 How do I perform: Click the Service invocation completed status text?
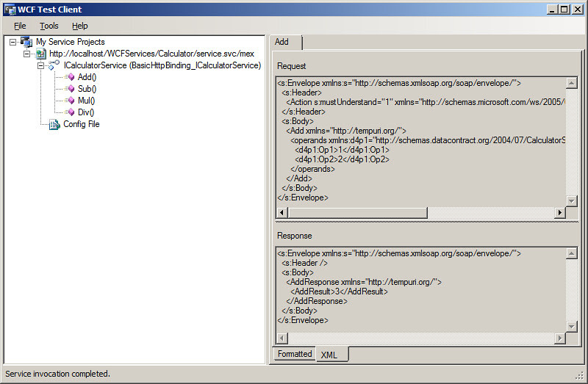coord(57,374)
